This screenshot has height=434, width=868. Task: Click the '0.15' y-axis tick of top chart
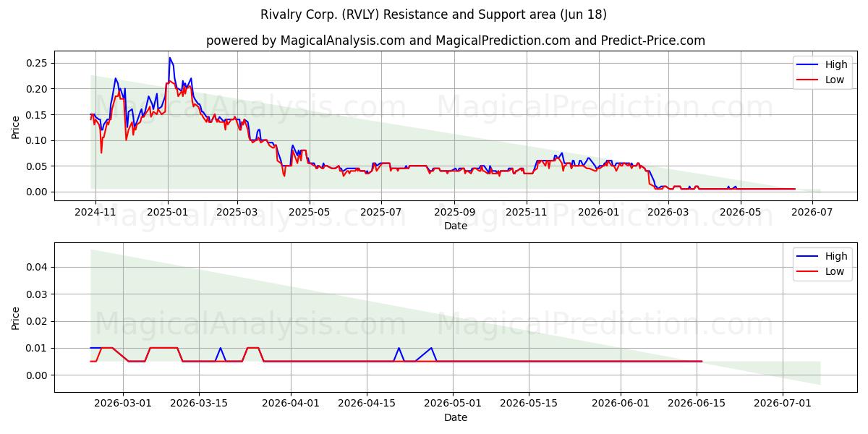(x=37, y=114)
